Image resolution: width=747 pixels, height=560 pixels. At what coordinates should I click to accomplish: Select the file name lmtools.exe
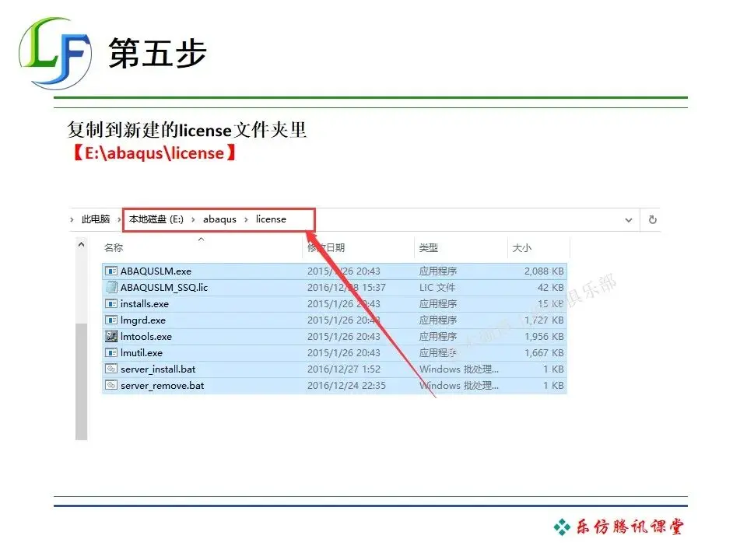[x=146, y=336]
